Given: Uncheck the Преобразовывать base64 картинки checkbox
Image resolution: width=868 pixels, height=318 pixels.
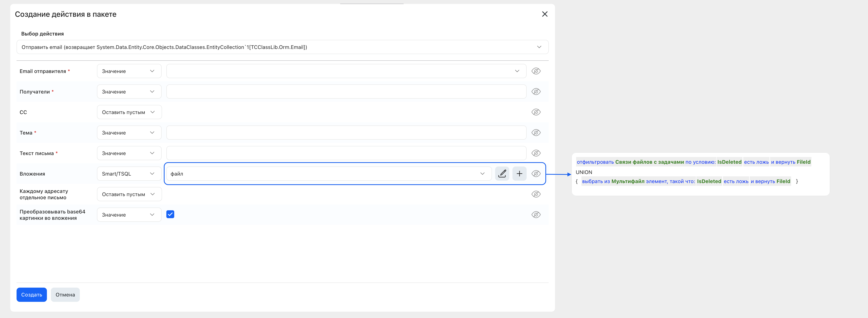Looking at the screenshot, I should tap(170, 214).
